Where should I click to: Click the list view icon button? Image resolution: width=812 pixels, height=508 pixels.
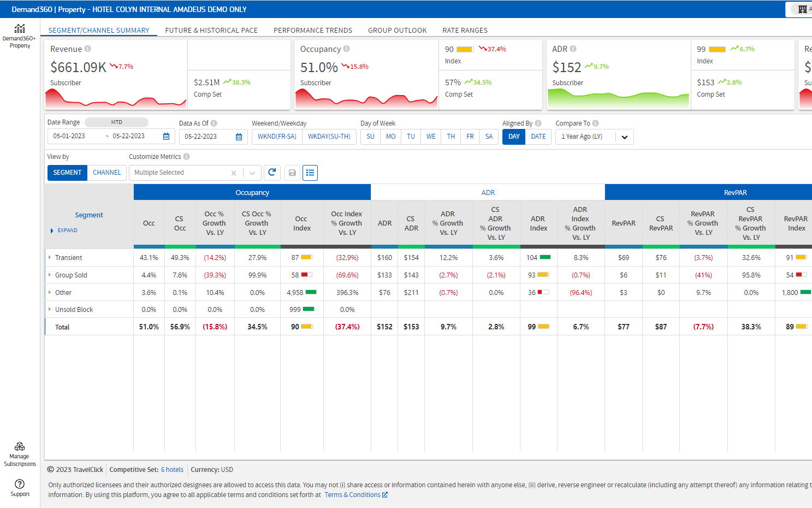pos(310,173)
